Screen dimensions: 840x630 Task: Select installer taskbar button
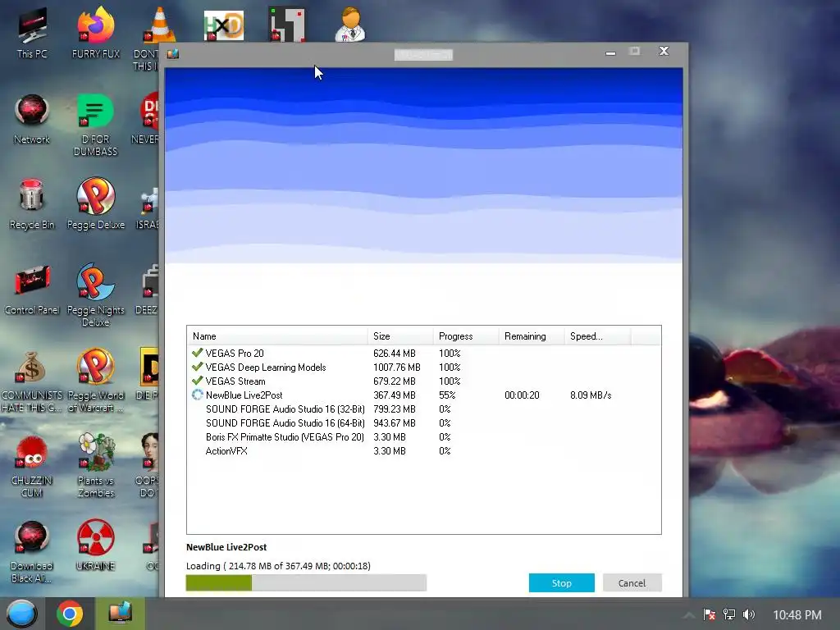120,614
